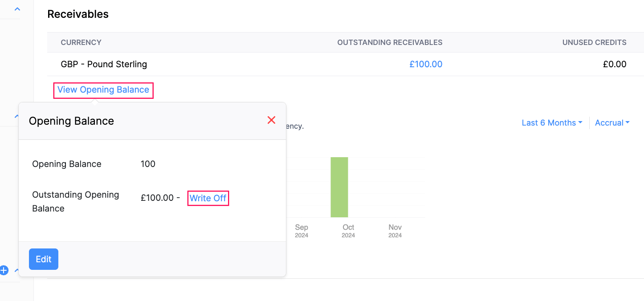Click the Currency column header
Viewport: 644px width, 301px height.
coord(81,42)
